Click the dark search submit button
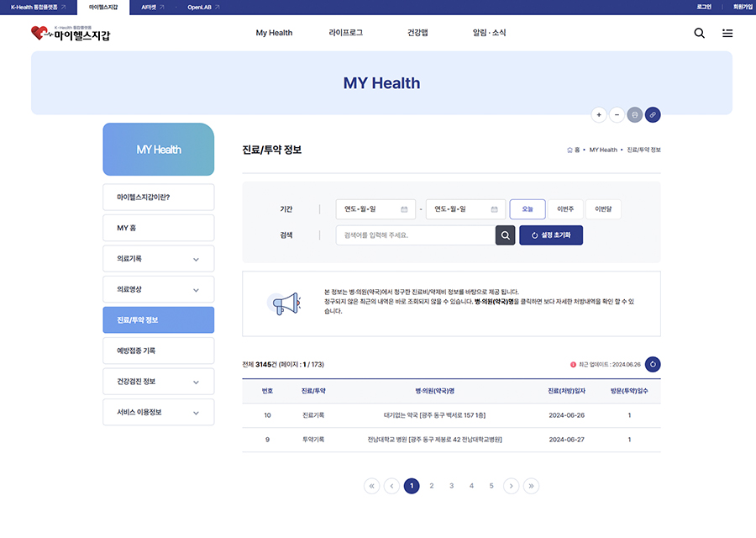This screenshot has height=538, width=756. click(x=505, y=235)
